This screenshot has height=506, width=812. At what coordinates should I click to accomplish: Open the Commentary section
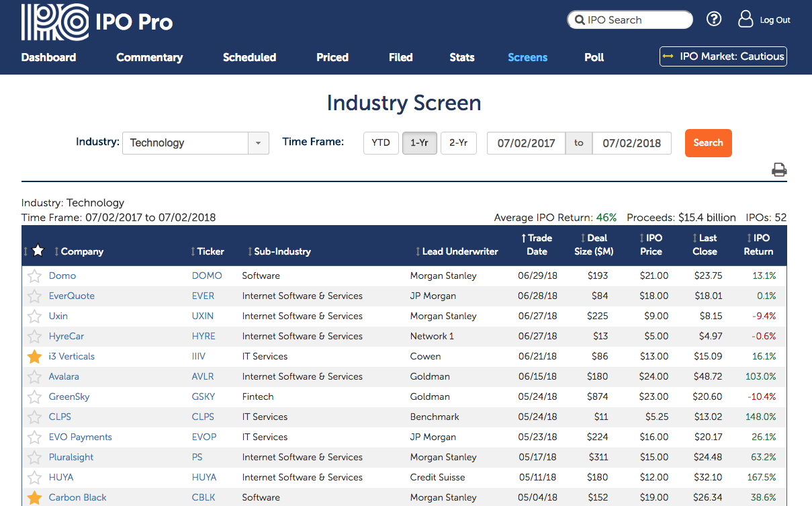[149, 57]
